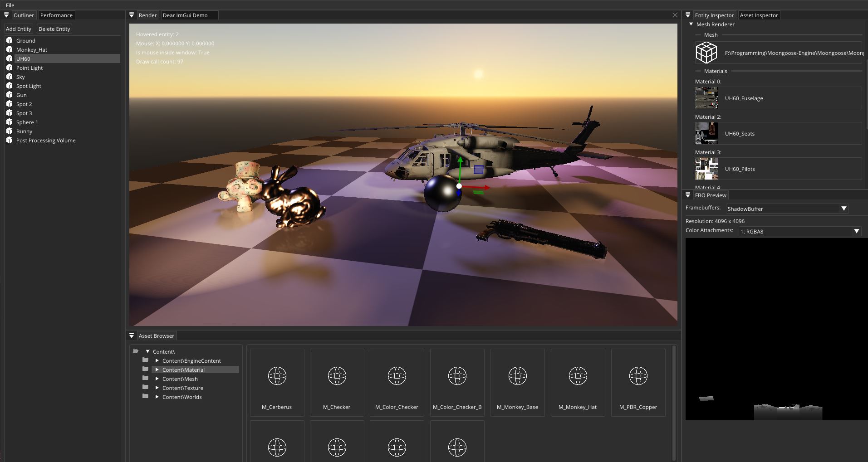
Task: Open the Render window dropdown triangle
Action: pyautogui.click(x=132, y=15)
